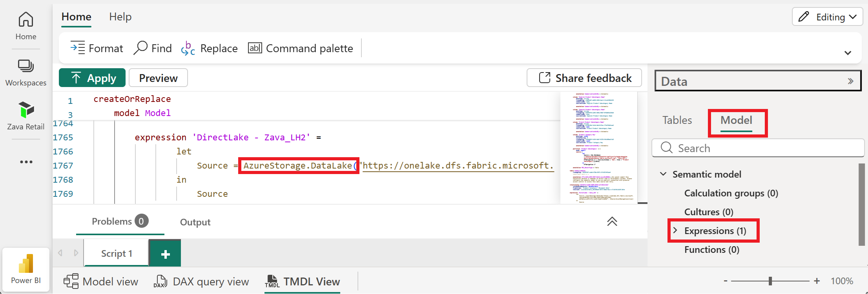Switch to DAX query view
Image resolution: width=868 pixels, height=294 pixels.
[x=201, y=281]
